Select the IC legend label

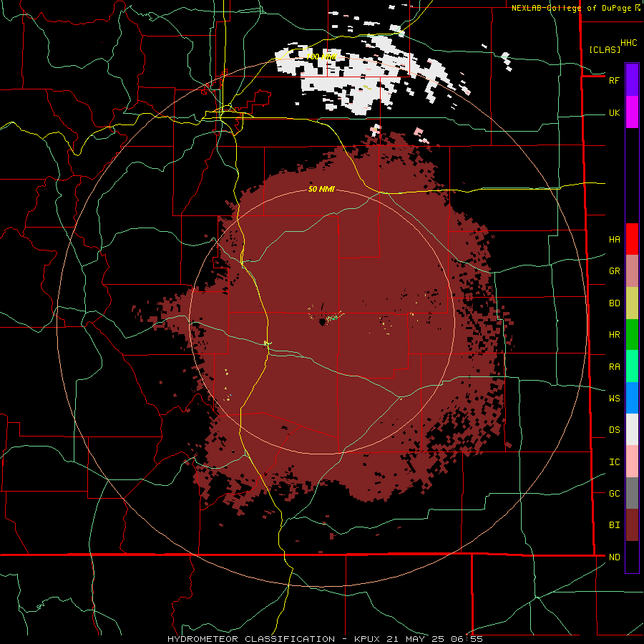click(614, 462)
